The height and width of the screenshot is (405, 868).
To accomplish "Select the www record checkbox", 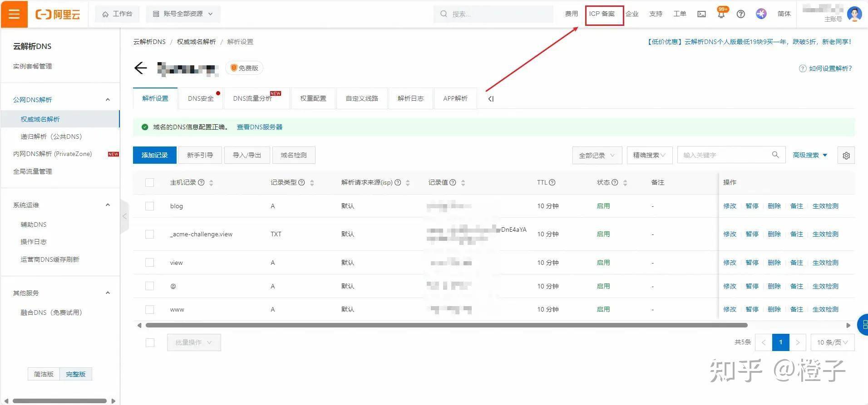I will [x=150, y=309].
